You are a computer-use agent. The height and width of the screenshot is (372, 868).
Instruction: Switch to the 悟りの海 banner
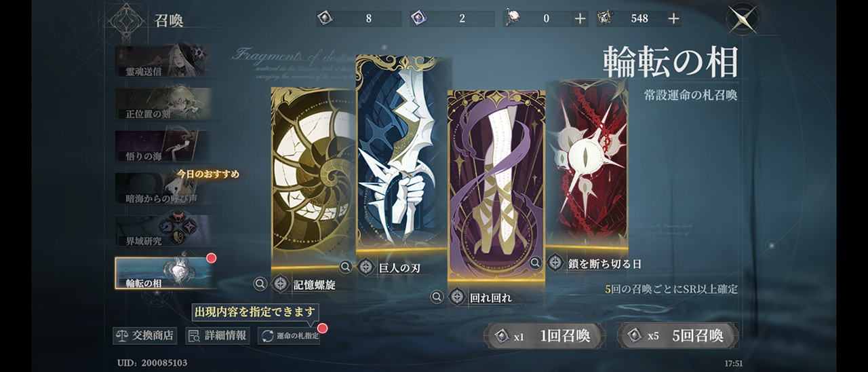coord(162,146)
